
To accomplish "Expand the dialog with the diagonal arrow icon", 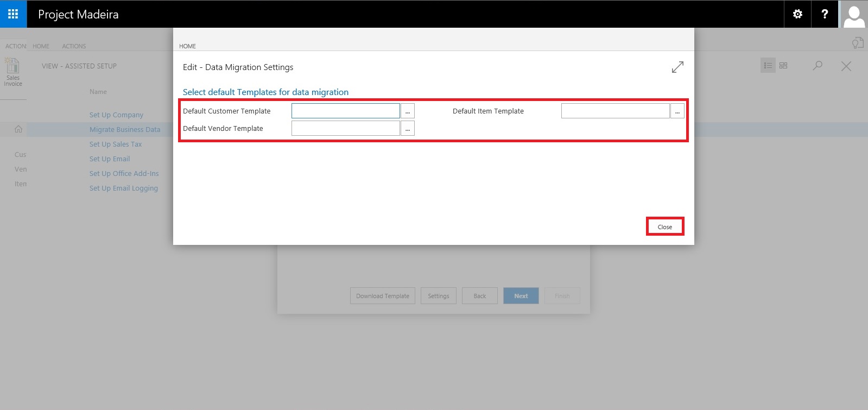I will [x=677, y=67].
